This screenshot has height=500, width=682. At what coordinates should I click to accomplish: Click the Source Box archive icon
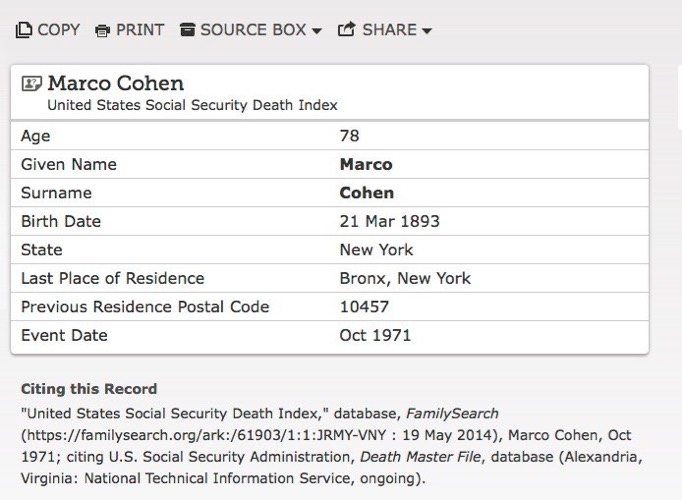coord(187,30)
